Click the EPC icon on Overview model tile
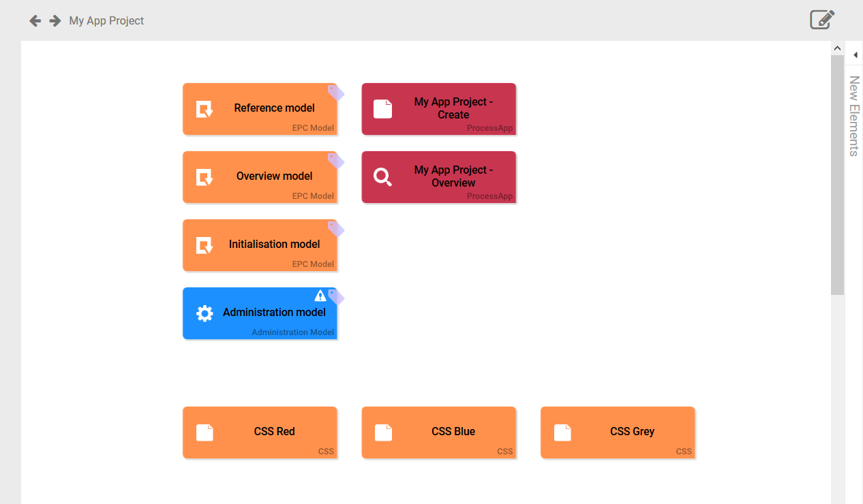Viewport: 863px width, 504px height. pyautogui.click(x=205, y=176)
